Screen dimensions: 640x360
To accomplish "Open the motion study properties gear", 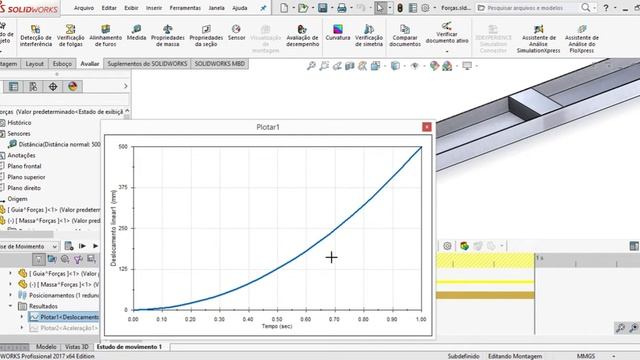I will (x=447, y=246).
